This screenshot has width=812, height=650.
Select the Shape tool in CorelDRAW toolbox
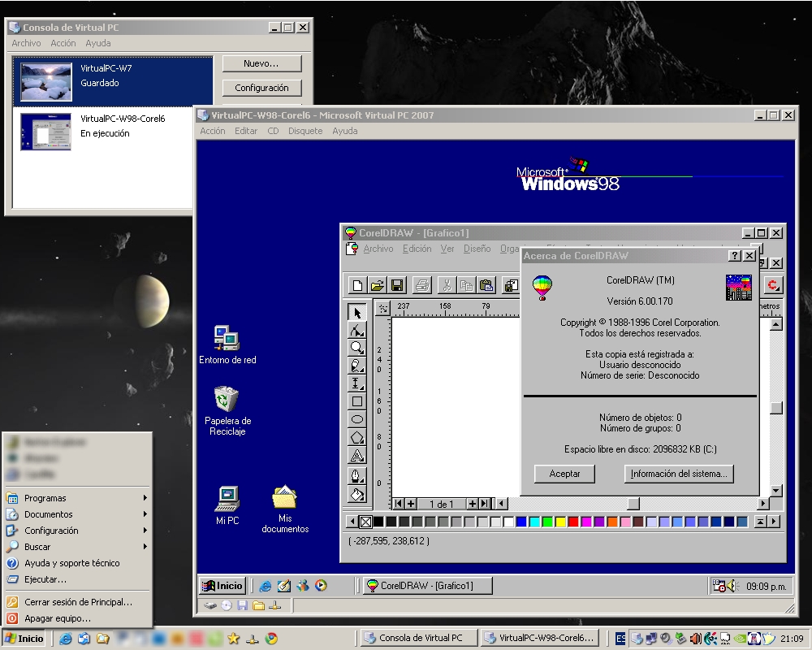(x=356, y=330)
